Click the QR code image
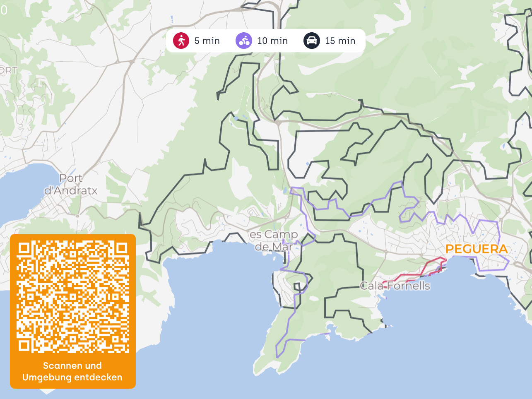Screen dimensions: 532x399 [73, 296]
